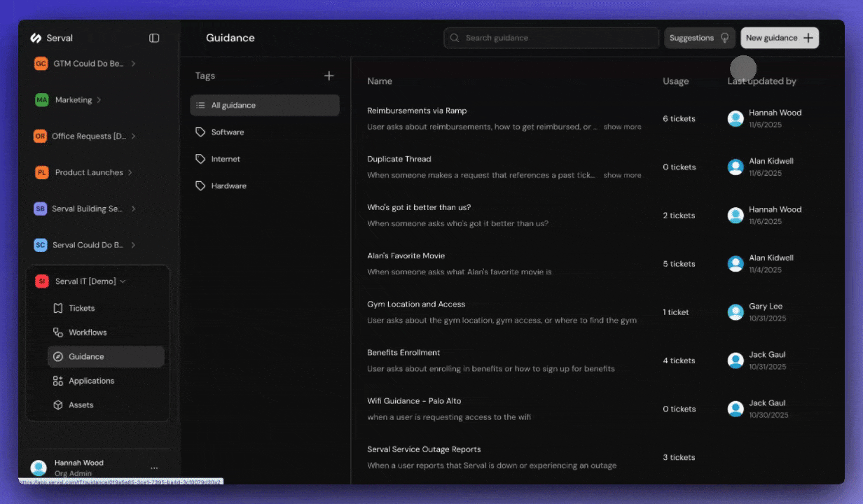Open Workflows in Serval IT menu
Screen dimensions: 863x504
[106, 332]
